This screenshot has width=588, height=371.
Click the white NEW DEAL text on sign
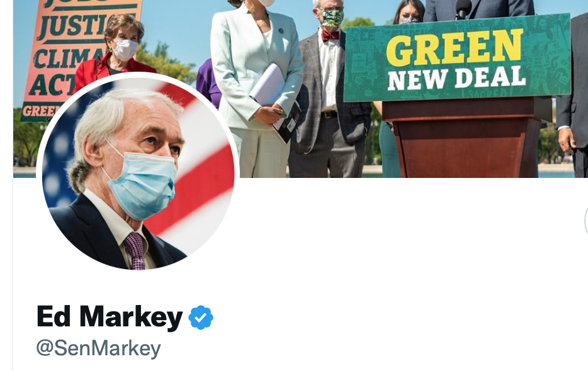pos(456,79)
